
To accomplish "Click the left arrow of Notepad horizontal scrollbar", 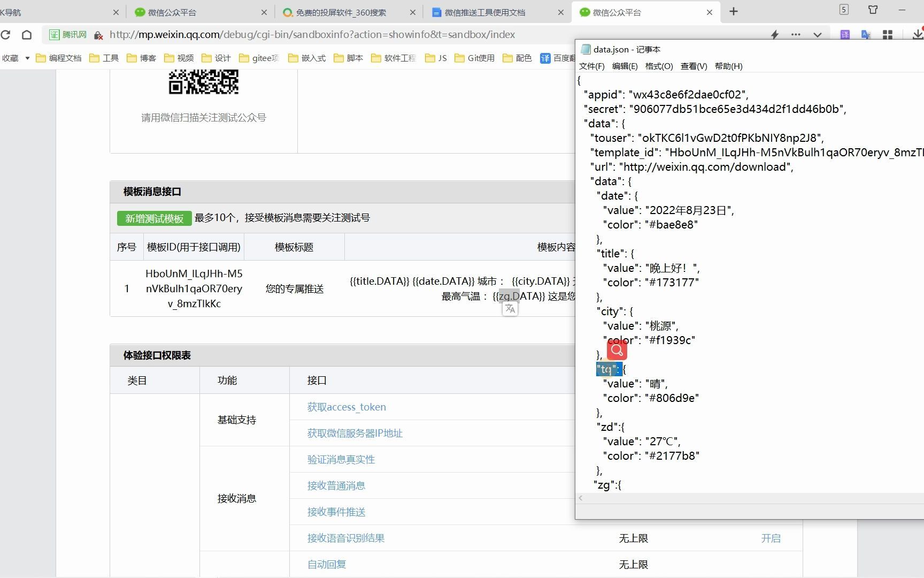I will pos(581,498).
